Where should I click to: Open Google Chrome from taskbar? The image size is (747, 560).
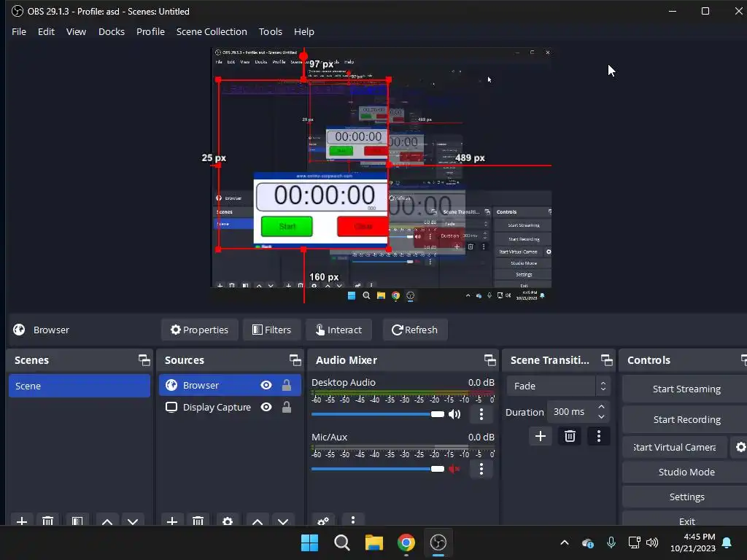(406, 542)
